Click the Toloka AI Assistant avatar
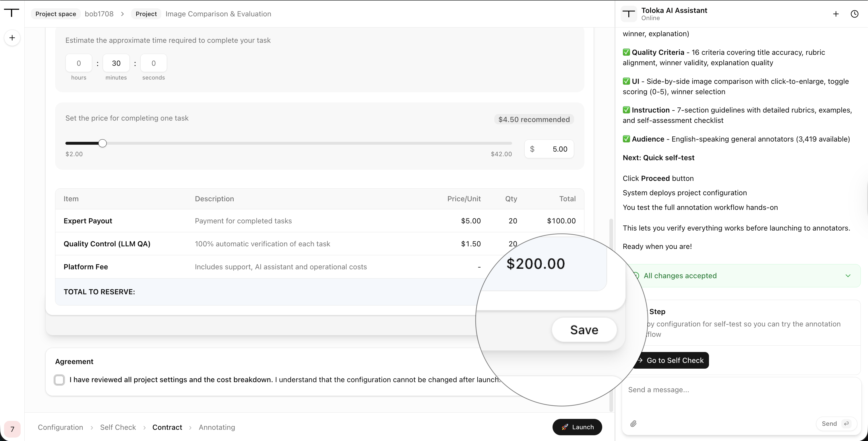The image size is (868, 441). pos(629,14)
